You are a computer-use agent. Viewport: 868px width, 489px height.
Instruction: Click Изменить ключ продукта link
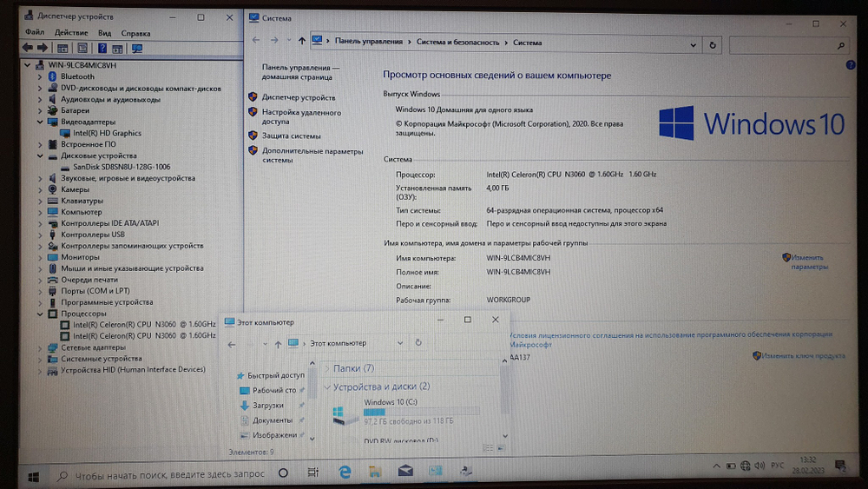click(x=803, y=355)
